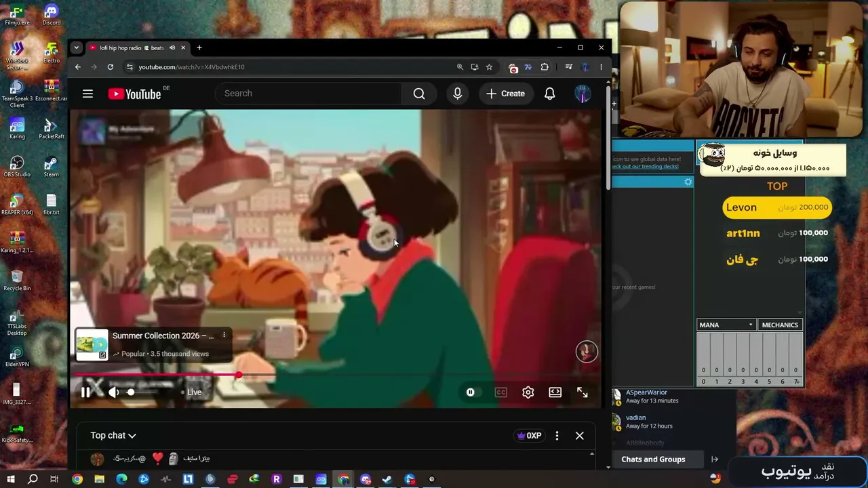Open the Summer Collection product thumbnail
This screenshot has width=868, height=488.
coord(92,344)
